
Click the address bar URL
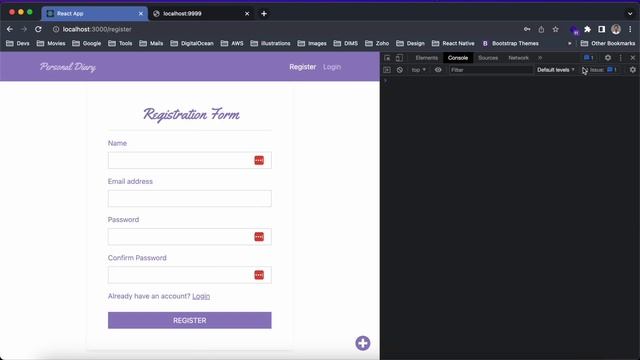[97, 29]
